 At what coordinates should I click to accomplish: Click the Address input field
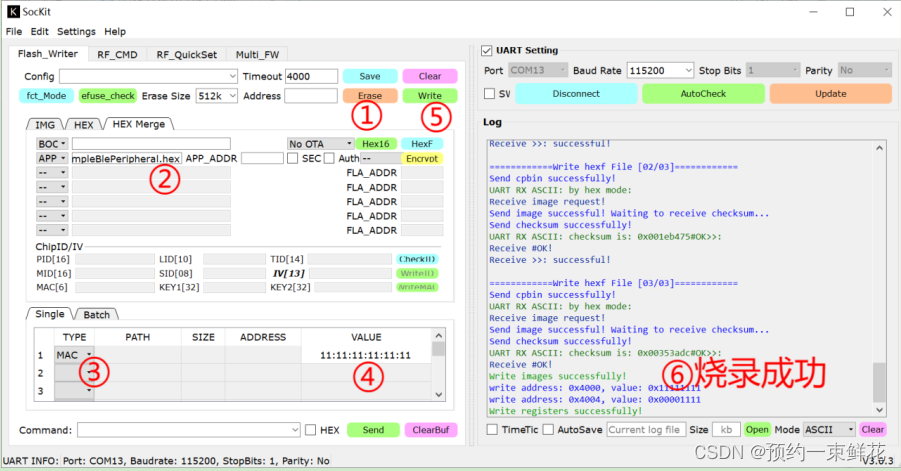click(311, 96)
